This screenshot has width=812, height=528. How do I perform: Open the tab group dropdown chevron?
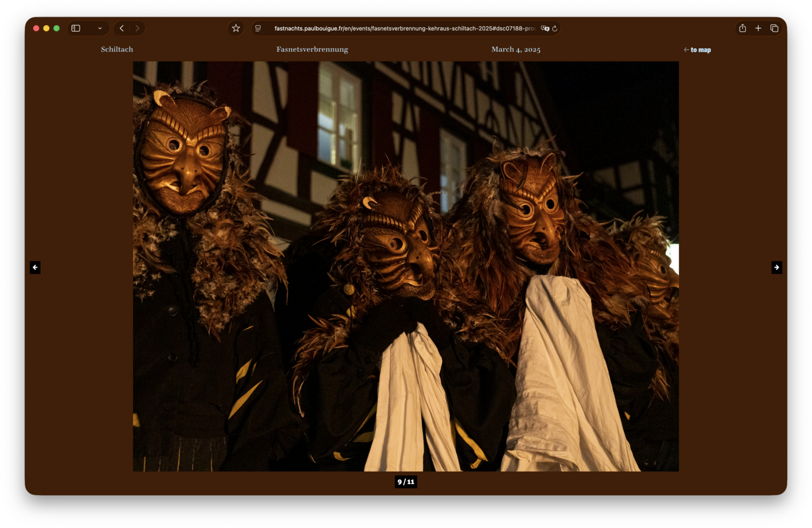(x=100, y=28)
